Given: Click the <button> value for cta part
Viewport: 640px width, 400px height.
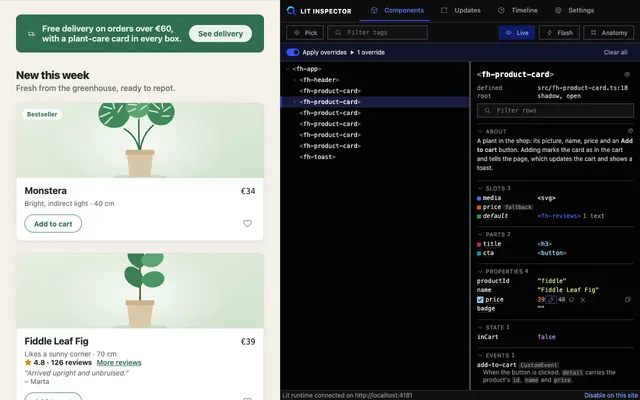Looking at the screenshot, I should click(552, 253).
